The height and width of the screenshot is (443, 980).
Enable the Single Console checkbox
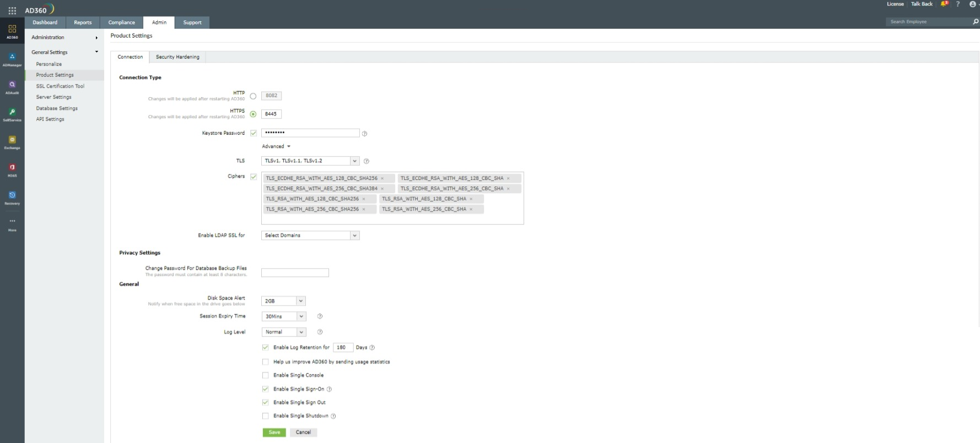pyautogui.click(x=266, y=376)
